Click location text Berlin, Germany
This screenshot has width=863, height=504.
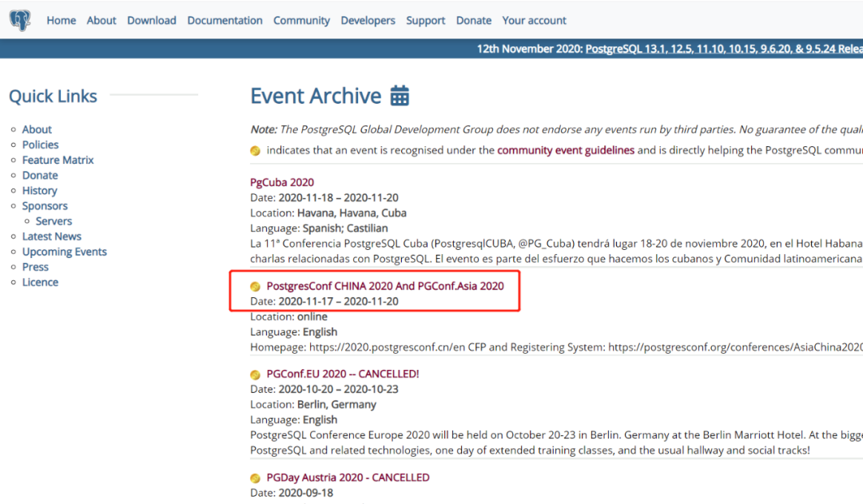337,404
